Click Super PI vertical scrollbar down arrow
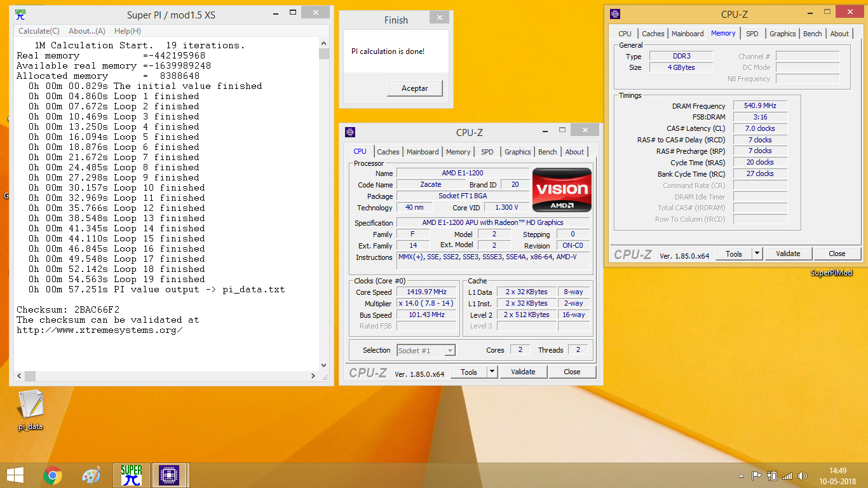 tap(324, 365)
